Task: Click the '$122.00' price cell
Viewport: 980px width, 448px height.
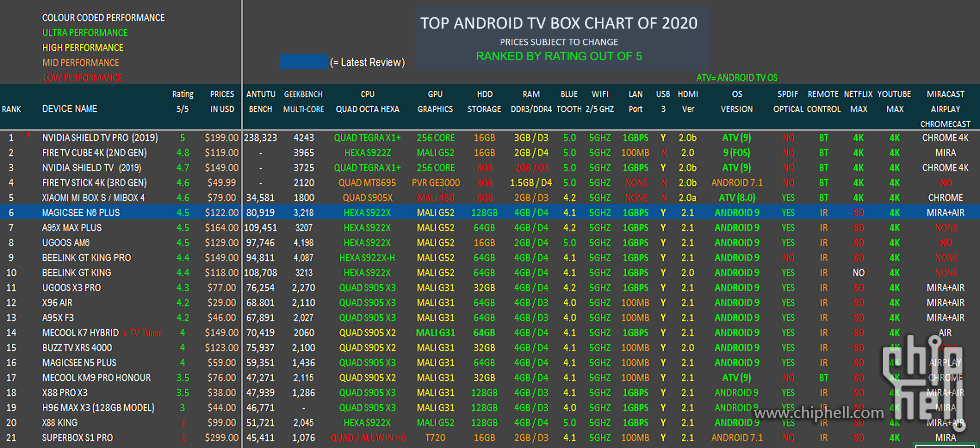Action: pyautogui.click(x=222, y=212)
